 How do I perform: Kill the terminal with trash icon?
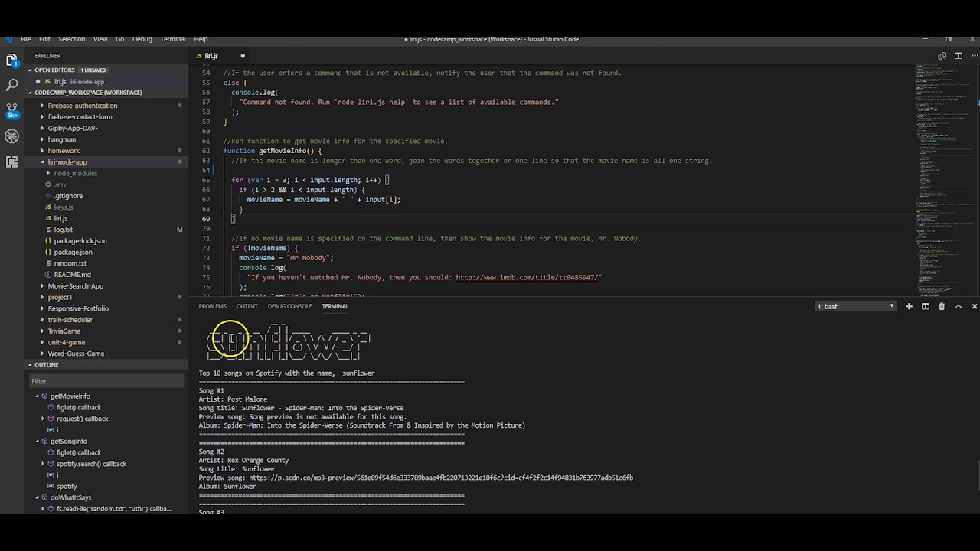pyautogui.click(x=942, y=306)
